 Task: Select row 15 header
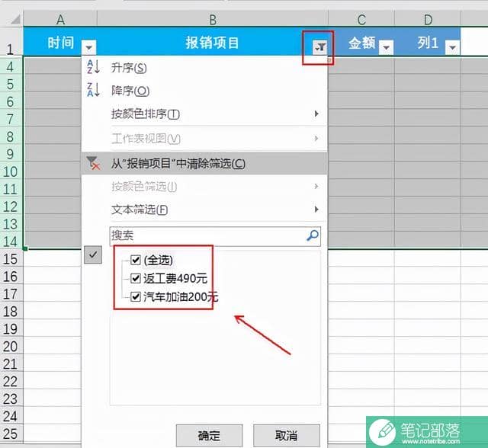click(10, 259)
